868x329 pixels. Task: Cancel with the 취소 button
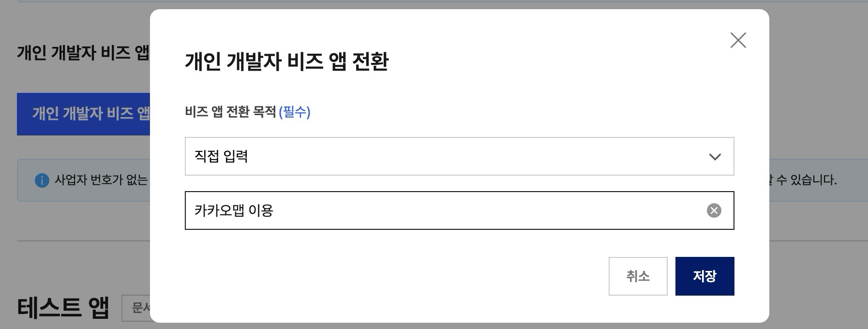pos(638,276)
